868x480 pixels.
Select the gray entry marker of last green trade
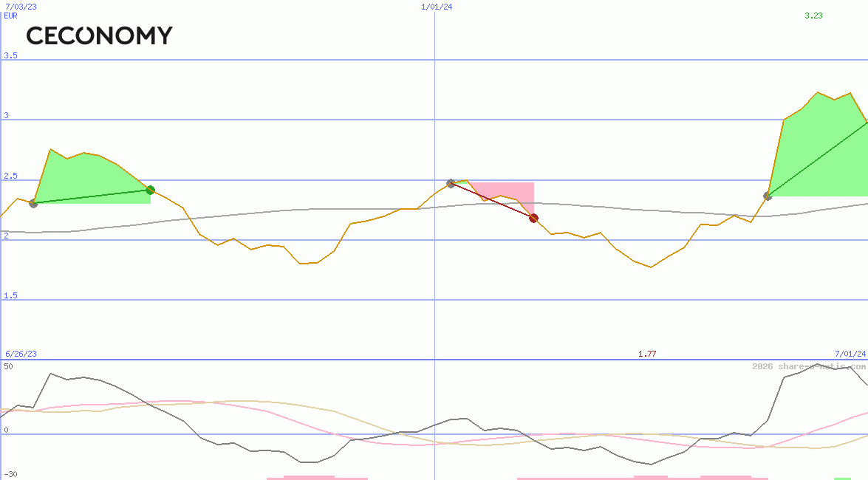tap(768, 196)
